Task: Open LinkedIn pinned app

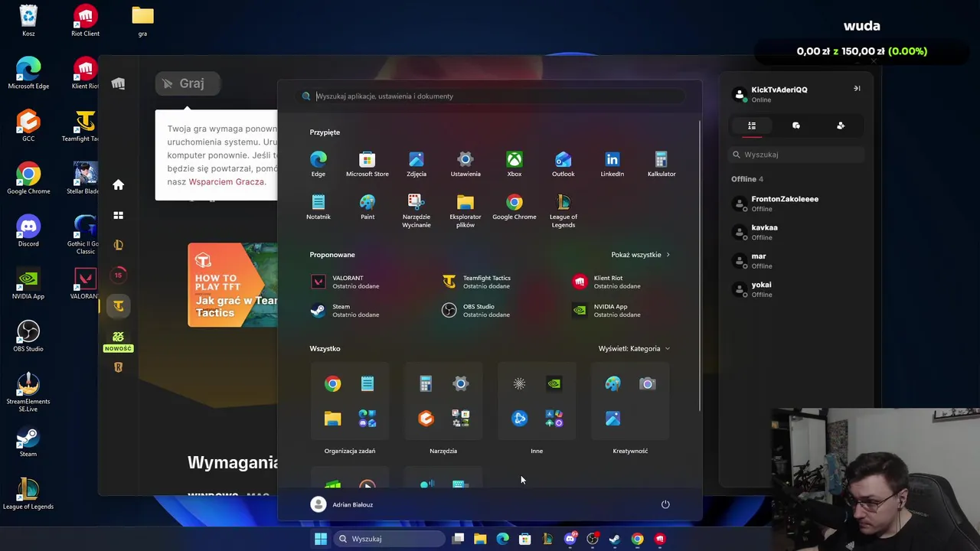Action: coord(612,164)
